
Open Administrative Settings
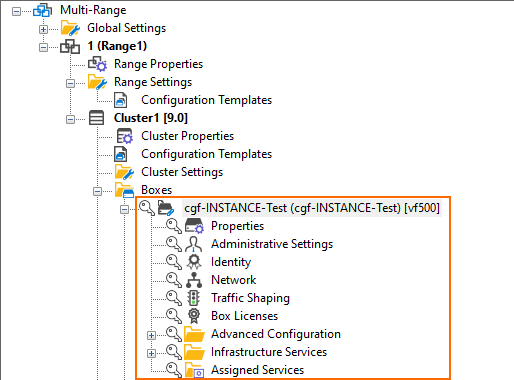pos(272,244)
